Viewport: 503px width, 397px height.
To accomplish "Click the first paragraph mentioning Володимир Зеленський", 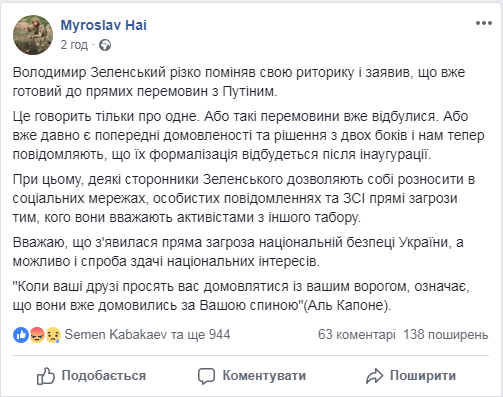I will [x=239, y=82].
